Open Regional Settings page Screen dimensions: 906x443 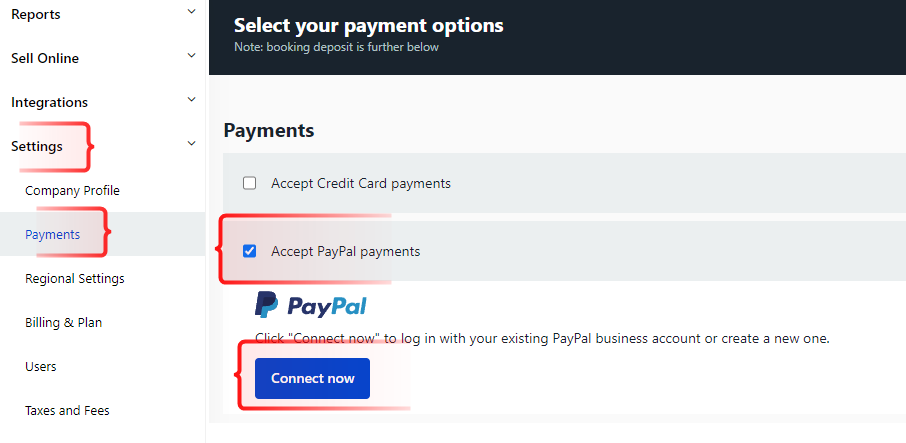point(75,278)
